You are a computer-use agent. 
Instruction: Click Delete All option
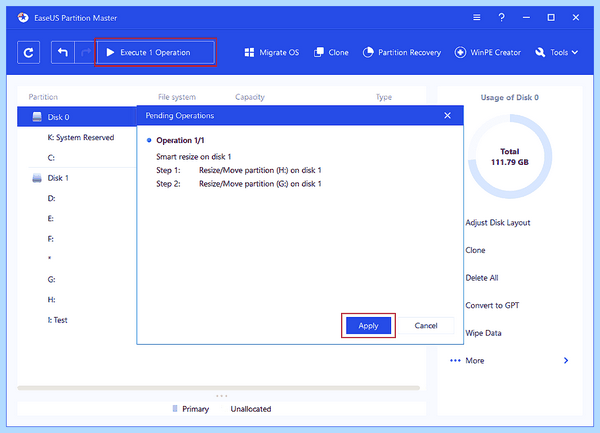pos(482,278)
